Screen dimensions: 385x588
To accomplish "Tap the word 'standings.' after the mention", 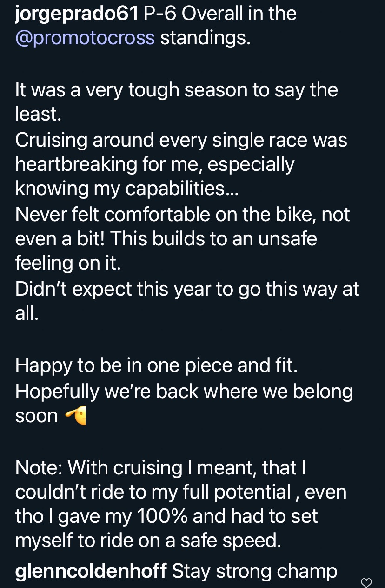I will [x=206, y=38].
